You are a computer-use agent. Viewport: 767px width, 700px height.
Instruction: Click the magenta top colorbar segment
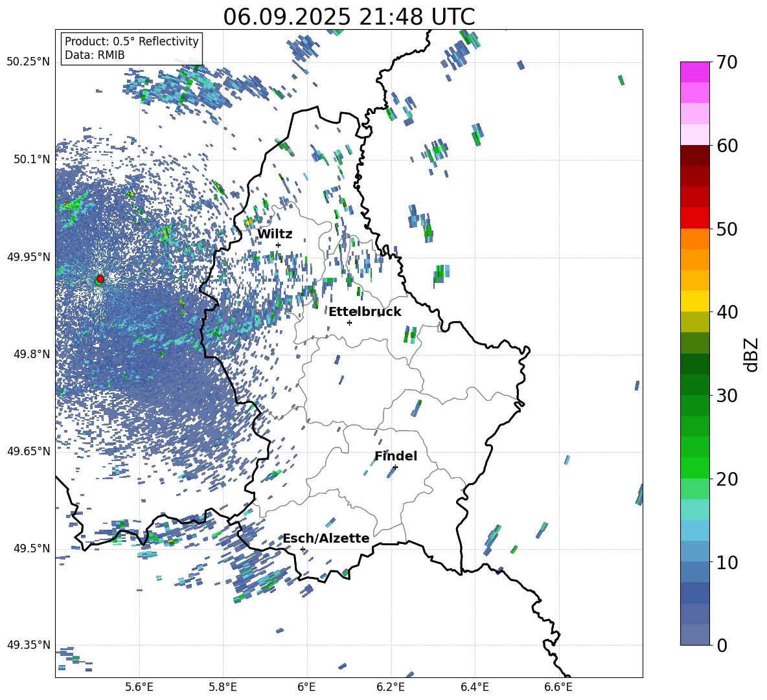pos(694,72)
